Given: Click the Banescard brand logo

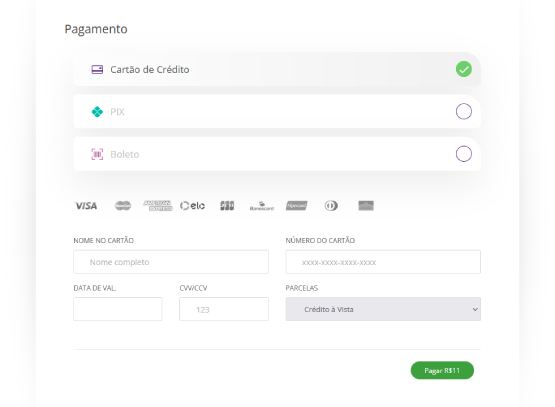Looking at the screenshot, I should pos(262,206).
